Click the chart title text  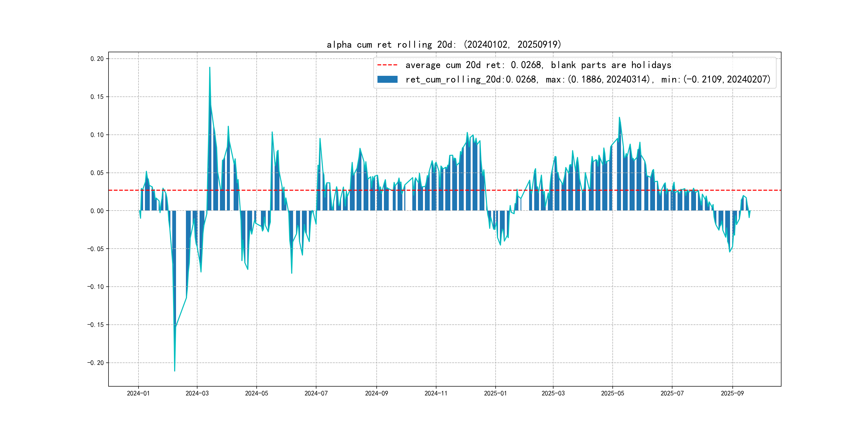pos(444,44)
